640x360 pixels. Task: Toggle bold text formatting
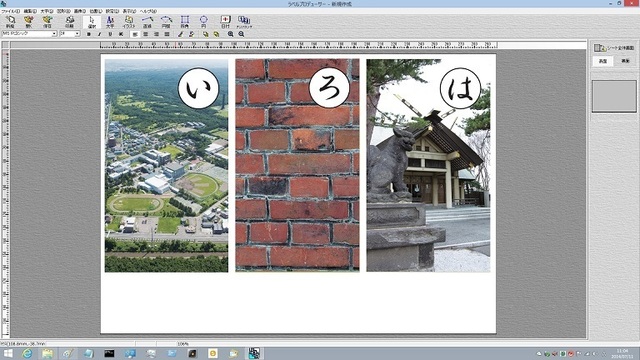tap(89, 34)
